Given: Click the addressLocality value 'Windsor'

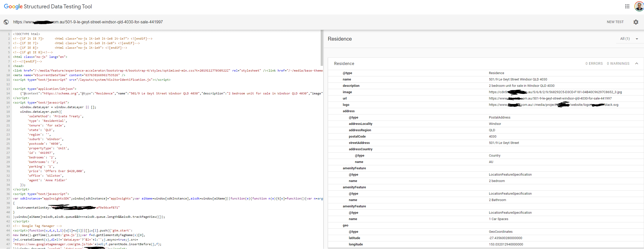Looking at the screenshot, I should coord(495,124).
